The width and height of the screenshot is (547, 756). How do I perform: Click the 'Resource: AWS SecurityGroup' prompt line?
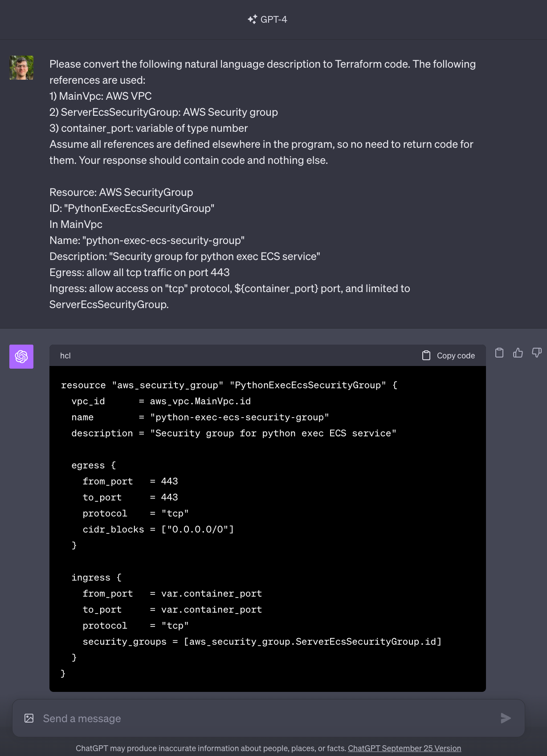(121, 192)
